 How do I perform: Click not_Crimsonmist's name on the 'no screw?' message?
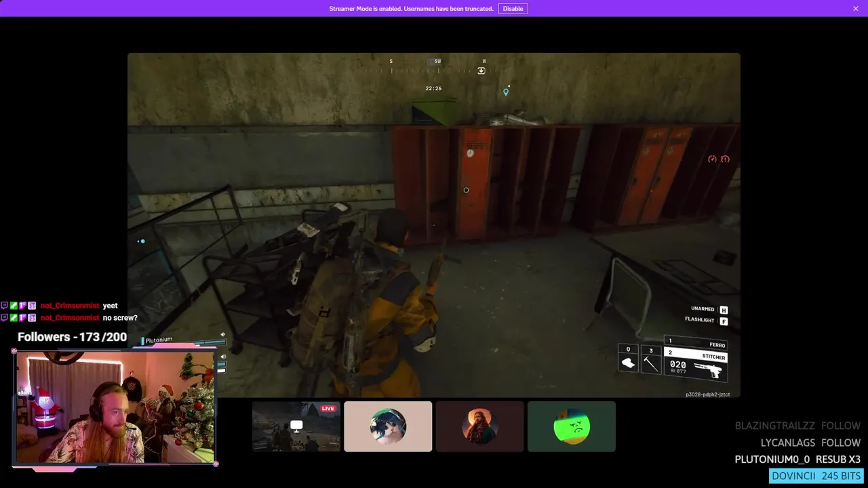coord(70,318)
